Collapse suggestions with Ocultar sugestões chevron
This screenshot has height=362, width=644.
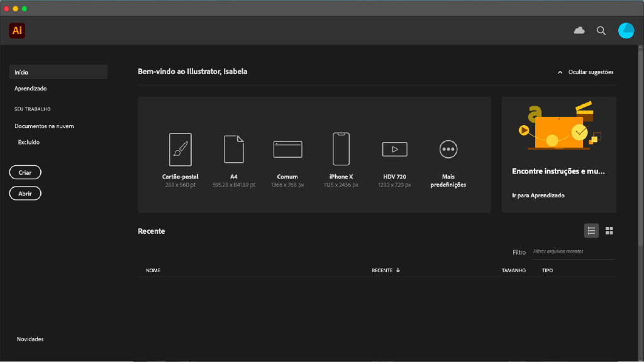coord(560,72)
